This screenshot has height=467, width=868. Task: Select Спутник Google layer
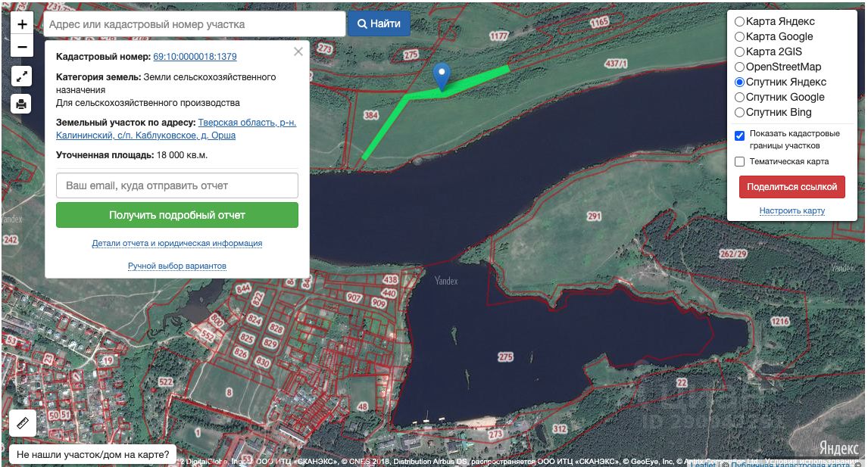coord(779,97)
